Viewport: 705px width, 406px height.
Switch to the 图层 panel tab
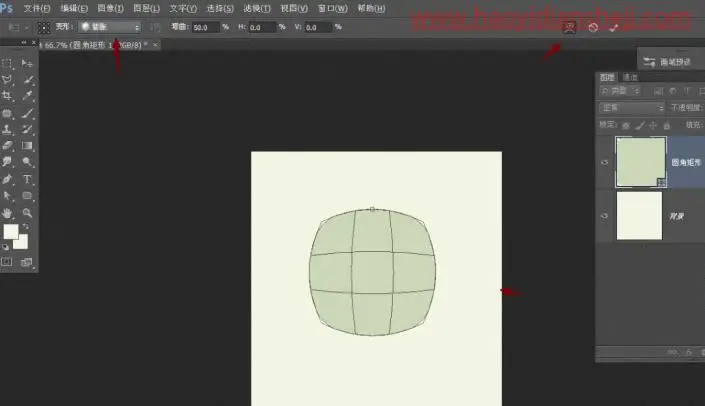pos(607,77)
